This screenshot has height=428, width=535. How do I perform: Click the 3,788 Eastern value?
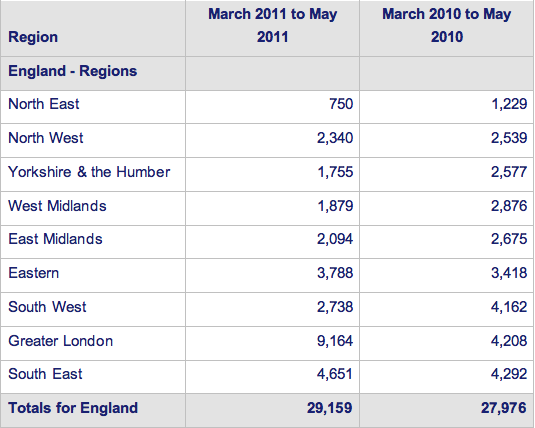(335, 273)
